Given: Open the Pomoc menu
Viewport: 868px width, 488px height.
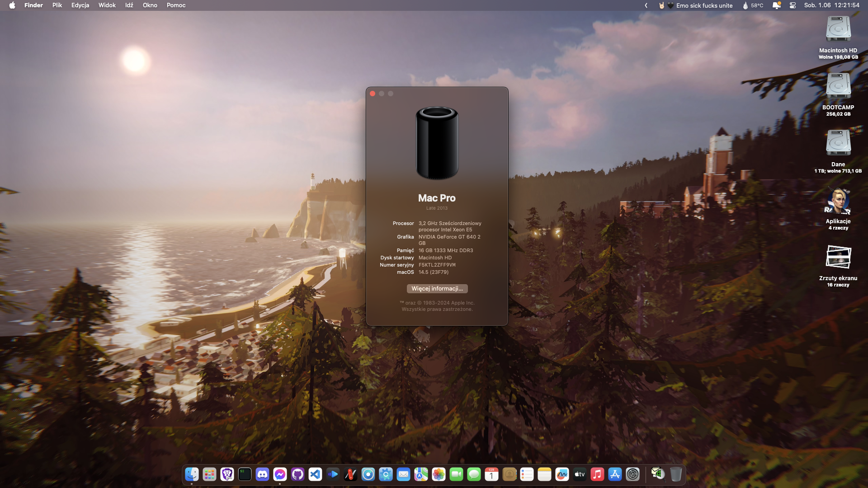Looking at the screenshot, I should 176,5.
